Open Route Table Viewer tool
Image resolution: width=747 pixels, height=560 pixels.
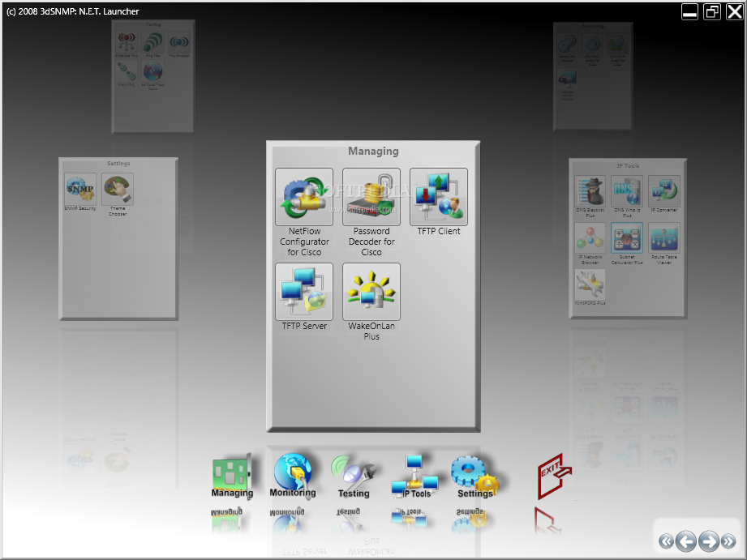[x=664, y=238]
